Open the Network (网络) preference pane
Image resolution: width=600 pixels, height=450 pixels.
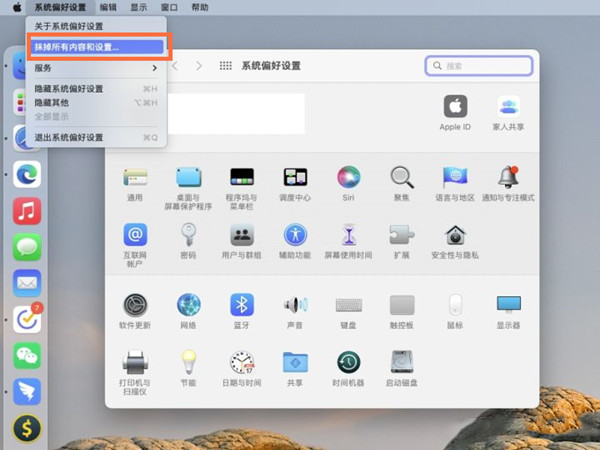(x=188, y=306)
